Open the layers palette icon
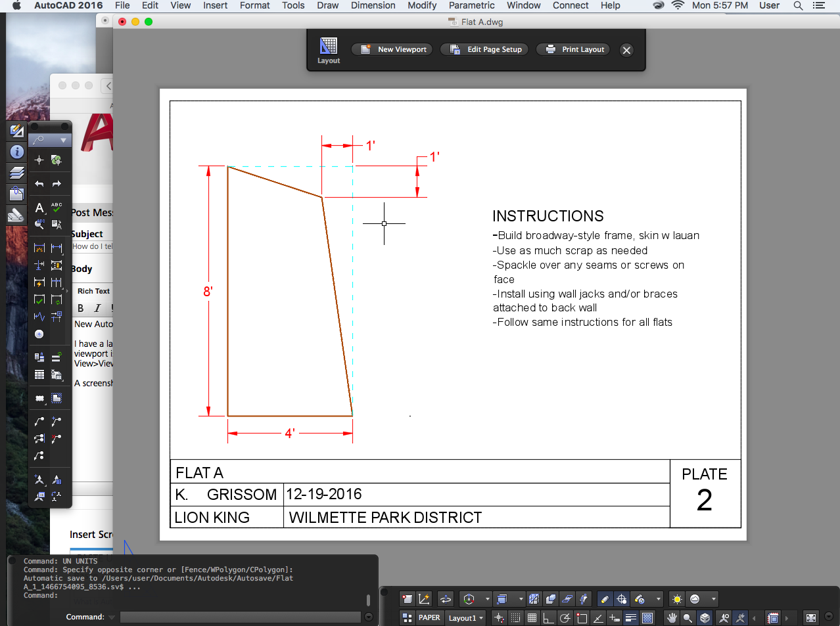Viewport: 840px width, 626px height. click(17, 173)
